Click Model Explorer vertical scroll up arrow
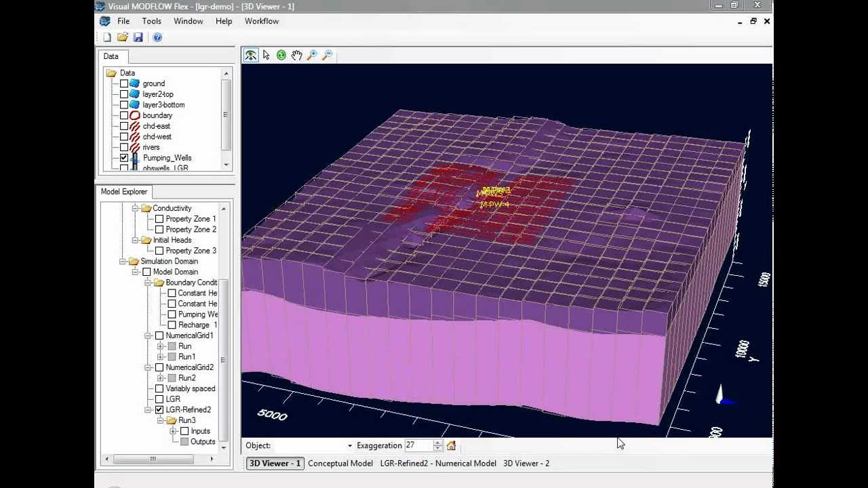Viewport: 868px width, 488px height. [x=224, y=208]
